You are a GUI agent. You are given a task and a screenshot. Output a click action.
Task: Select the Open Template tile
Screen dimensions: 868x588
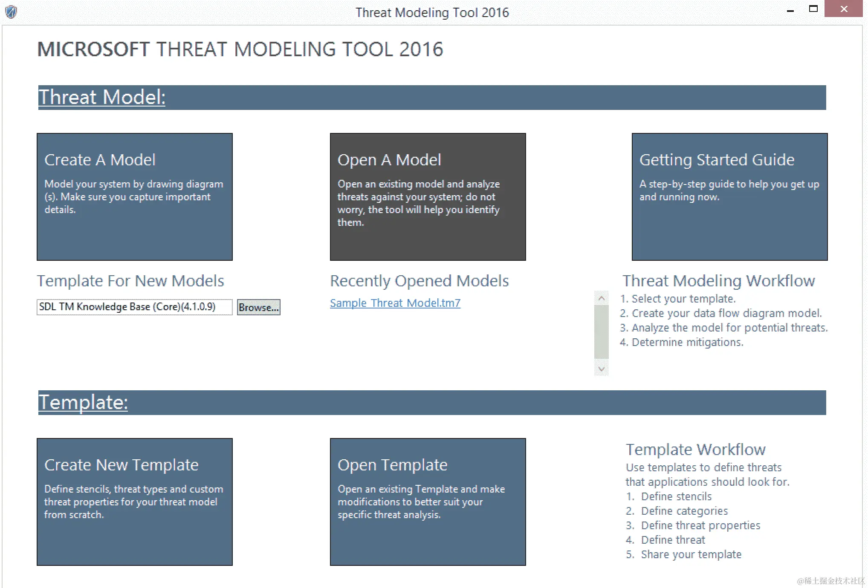point(428,502)
